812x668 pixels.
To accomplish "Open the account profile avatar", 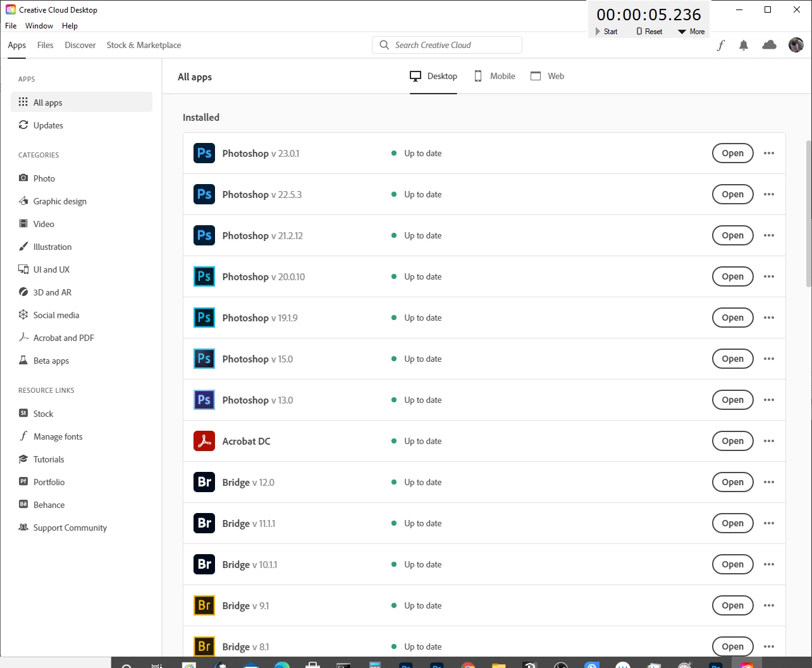I will point(796,45).
